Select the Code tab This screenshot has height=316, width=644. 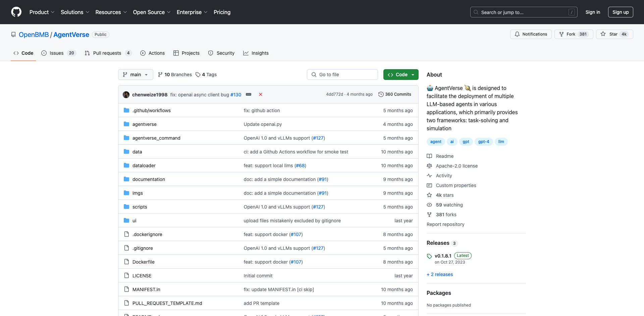pyautogui.click(x=23, y=53)
